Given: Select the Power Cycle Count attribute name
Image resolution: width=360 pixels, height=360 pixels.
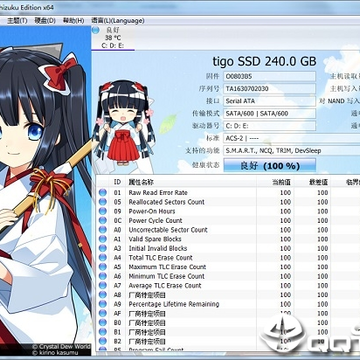Looking at the screenshot, I should tap(155, 221).
